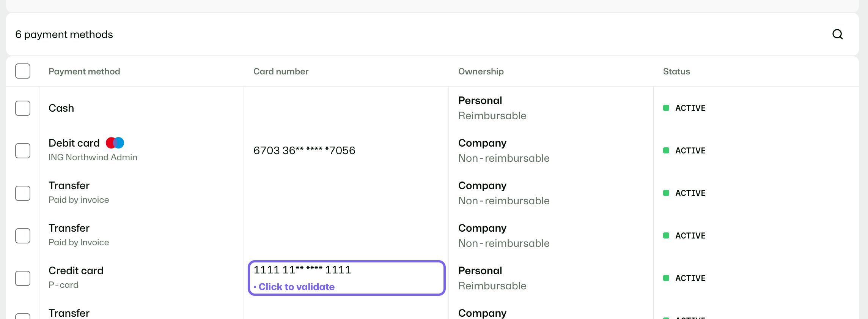Click the ACTIVE status in the Cash row
868x319 pixels.
point(684,108)
